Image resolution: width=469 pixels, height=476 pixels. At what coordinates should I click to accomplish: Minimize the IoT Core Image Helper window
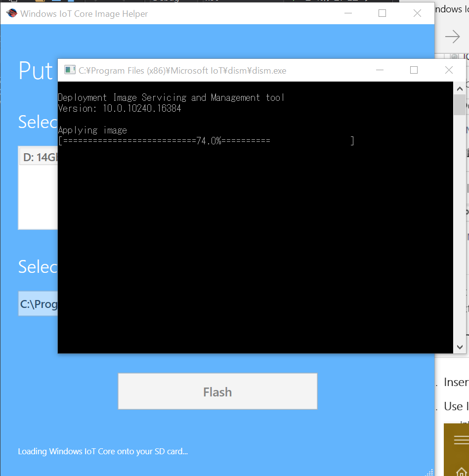(x=348, y=13)
